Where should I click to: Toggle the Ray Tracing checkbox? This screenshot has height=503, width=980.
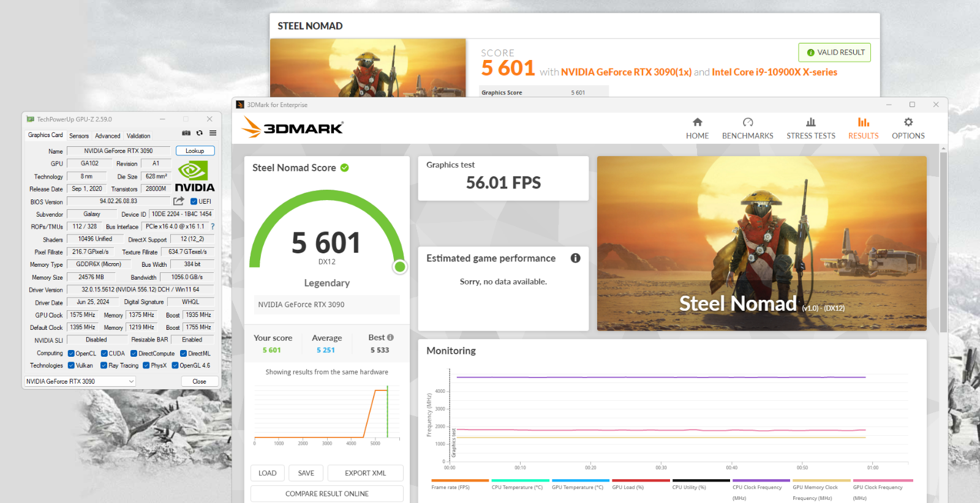[104, 365]
